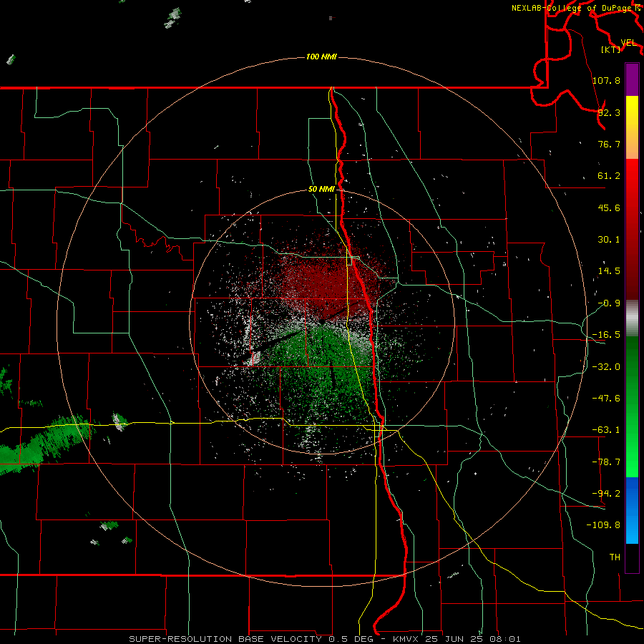The width and height of the screenshot is (644, 644).
Task: Click the 92.3 velocity scale label
Action: [x=609, y=112]
